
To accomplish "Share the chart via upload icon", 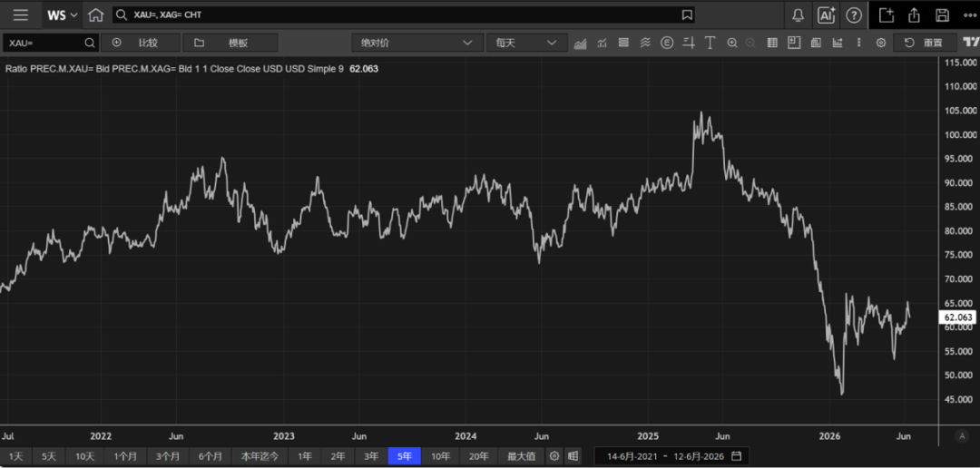I will pyautogui.click(x=914, y=15).
